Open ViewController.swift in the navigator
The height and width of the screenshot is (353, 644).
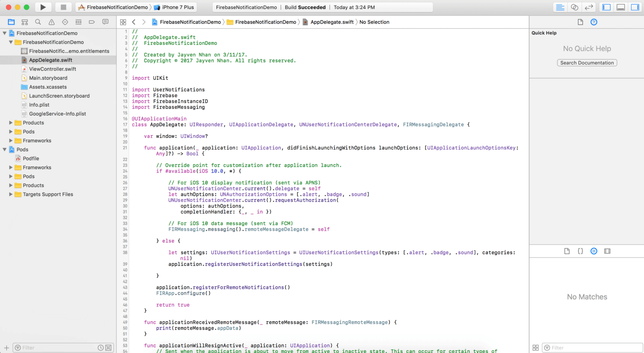[x=52, y=69]
